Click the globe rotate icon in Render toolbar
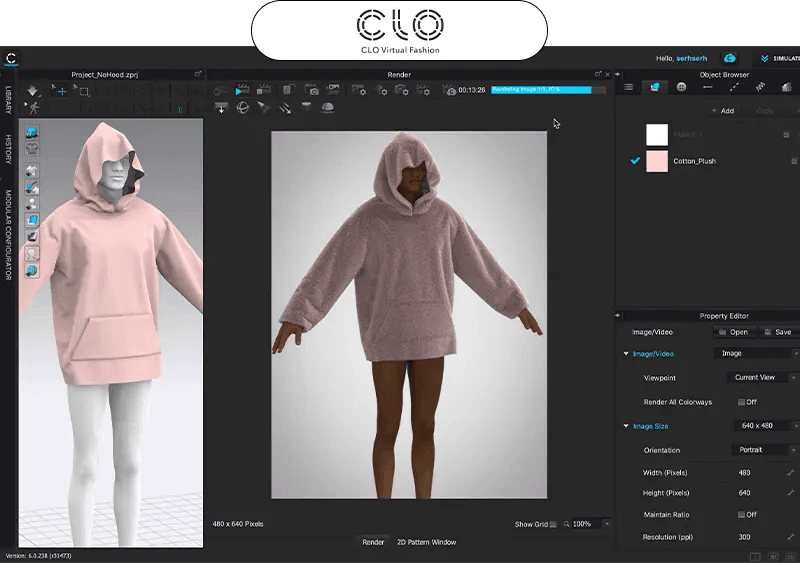 (x=242, y=108)
